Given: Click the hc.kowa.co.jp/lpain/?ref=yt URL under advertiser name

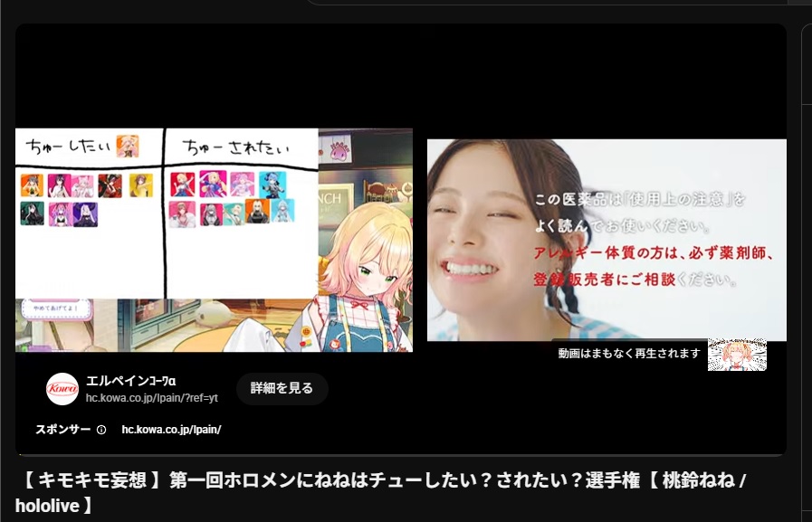Looking at the screenshot, I should click(151, 398).
